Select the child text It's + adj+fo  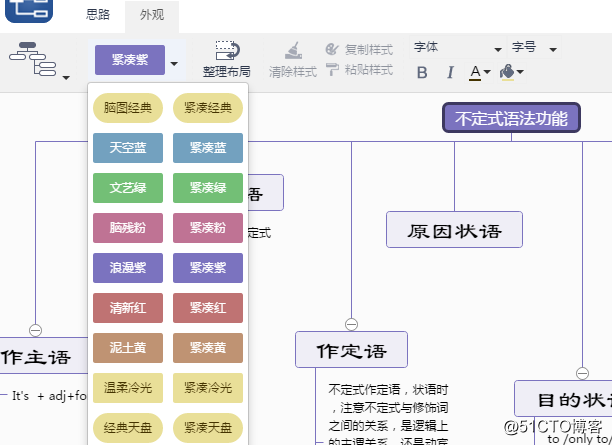tap(49, 396)
